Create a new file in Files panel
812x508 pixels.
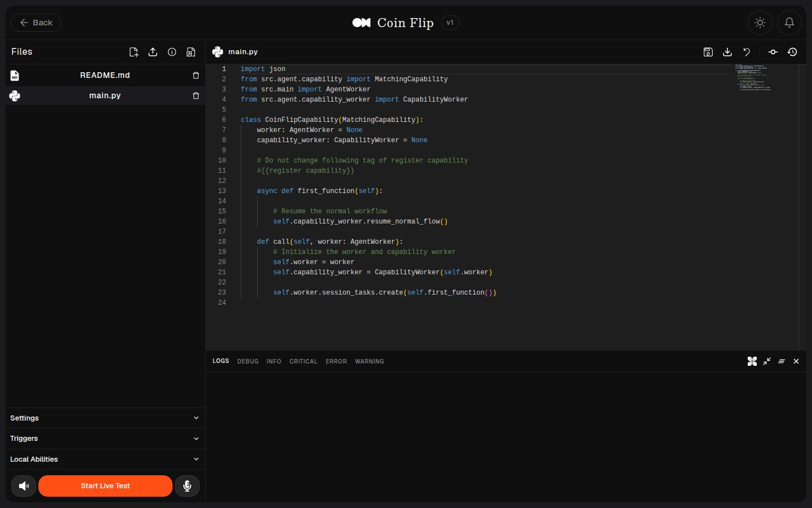point(134,52)
